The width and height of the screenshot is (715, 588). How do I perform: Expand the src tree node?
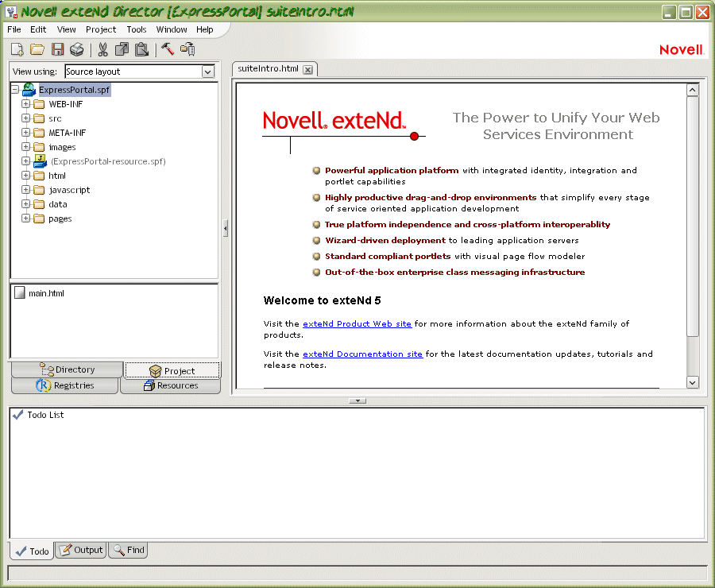pyautogui.click(x=26, y=118)
